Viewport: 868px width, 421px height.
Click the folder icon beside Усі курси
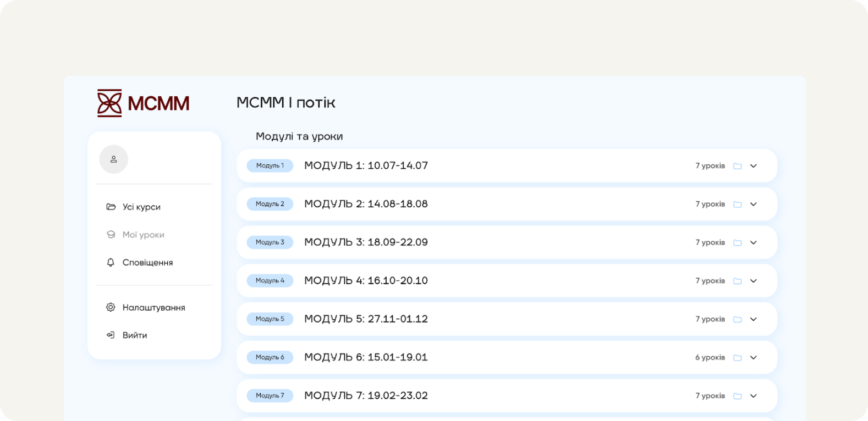click(111, 206)
